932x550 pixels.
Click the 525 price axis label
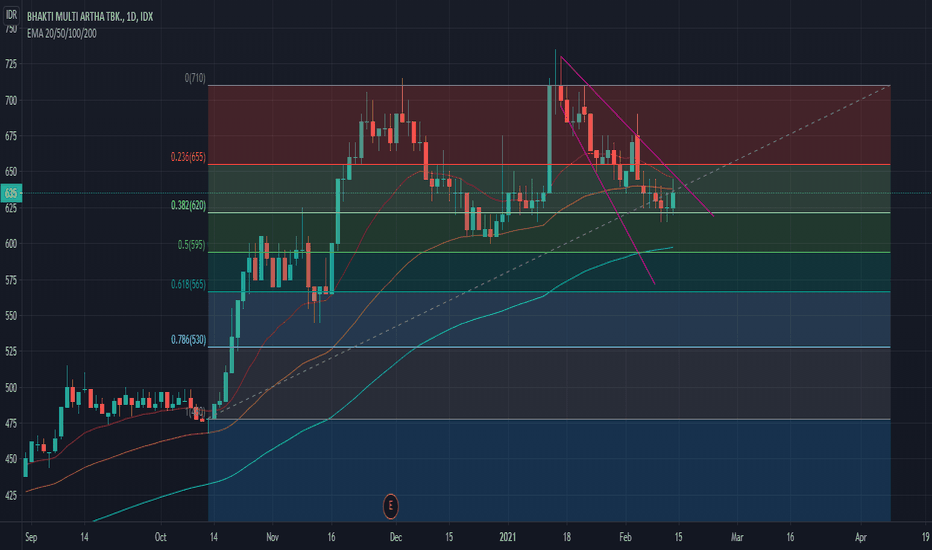[11, 351]
